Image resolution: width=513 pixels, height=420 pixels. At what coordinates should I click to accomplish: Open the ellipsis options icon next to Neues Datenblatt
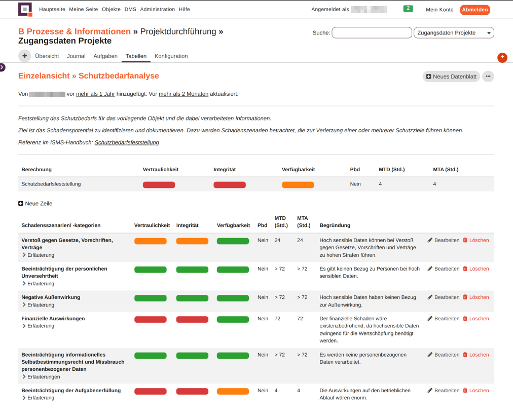click(x=488, y=77)
